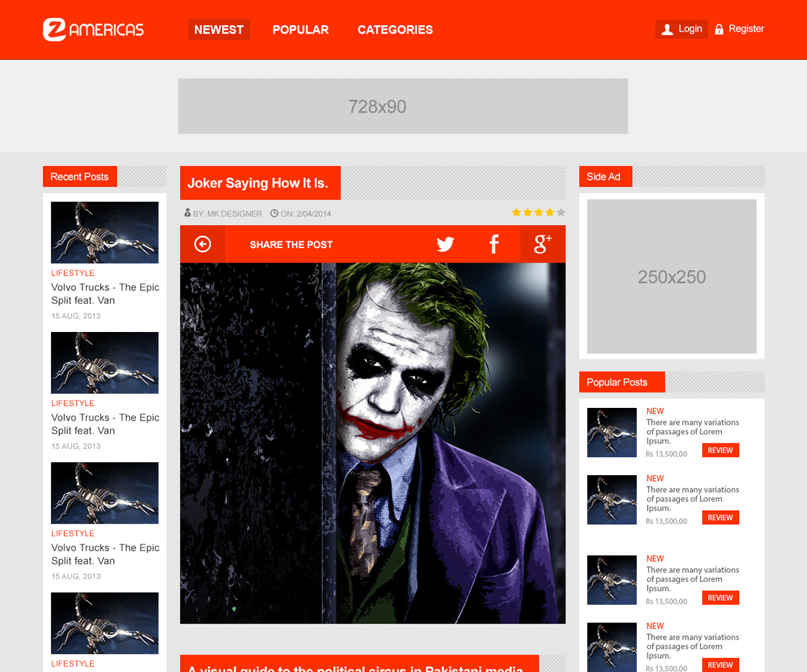The image size is (807, 672).
Task: Click REVIEW button on third popular post
Action: click(x=720, y=597)
